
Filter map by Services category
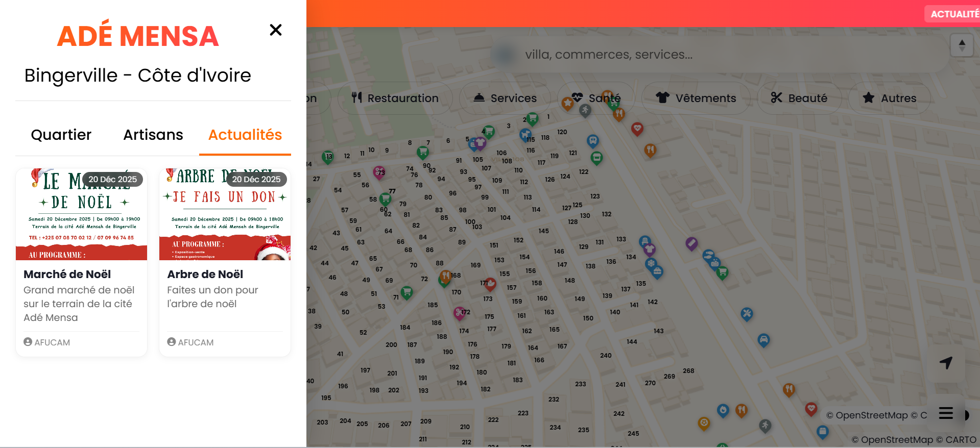[x=505, y=98]
